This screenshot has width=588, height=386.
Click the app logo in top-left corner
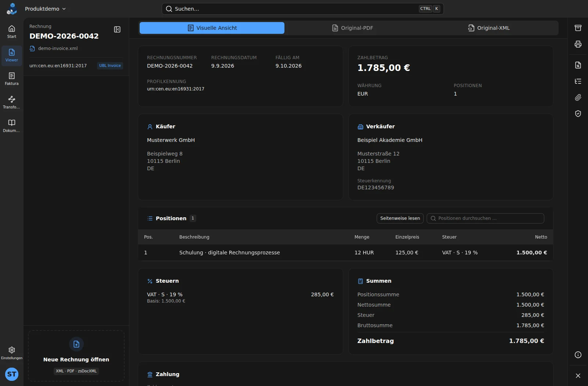pyautogui.click(x=12, y=9)
